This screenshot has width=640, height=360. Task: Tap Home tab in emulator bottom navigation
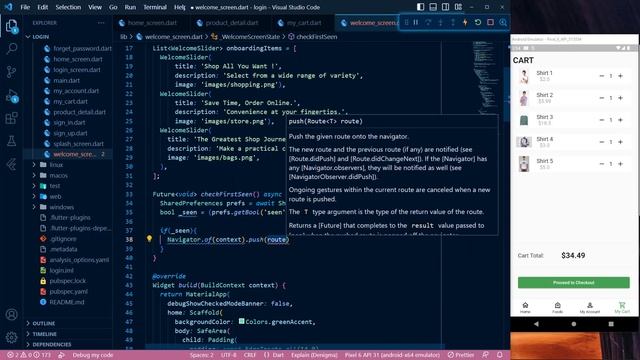click(x=525, y=308)
